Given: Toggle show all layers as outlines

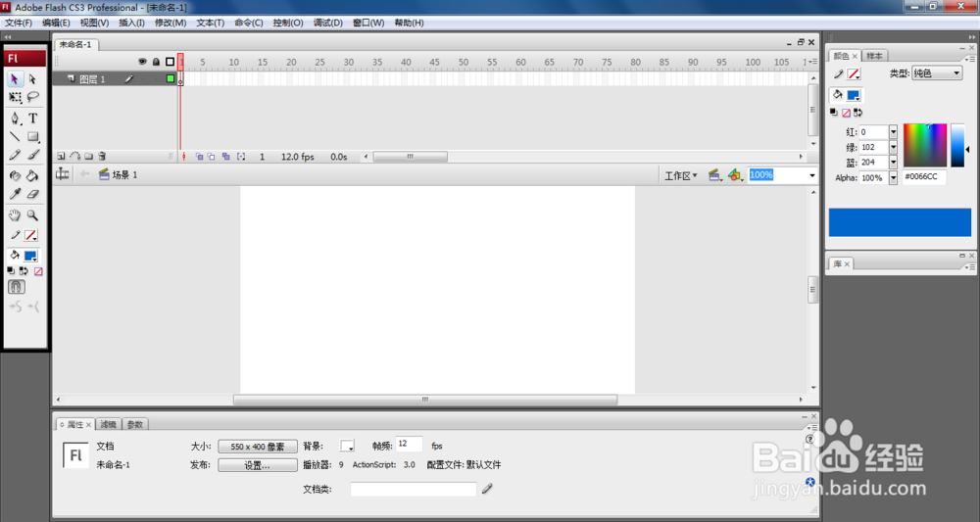Looking at the screenshot, I should (x=170, y=62).
